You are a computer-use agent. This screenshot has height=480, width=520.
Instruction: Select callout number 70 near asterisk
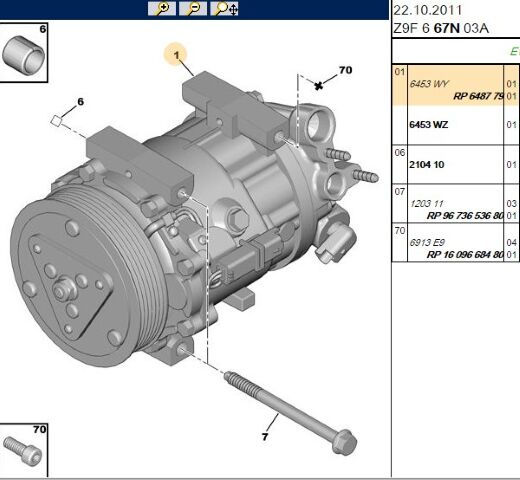[x=345, y=70]
